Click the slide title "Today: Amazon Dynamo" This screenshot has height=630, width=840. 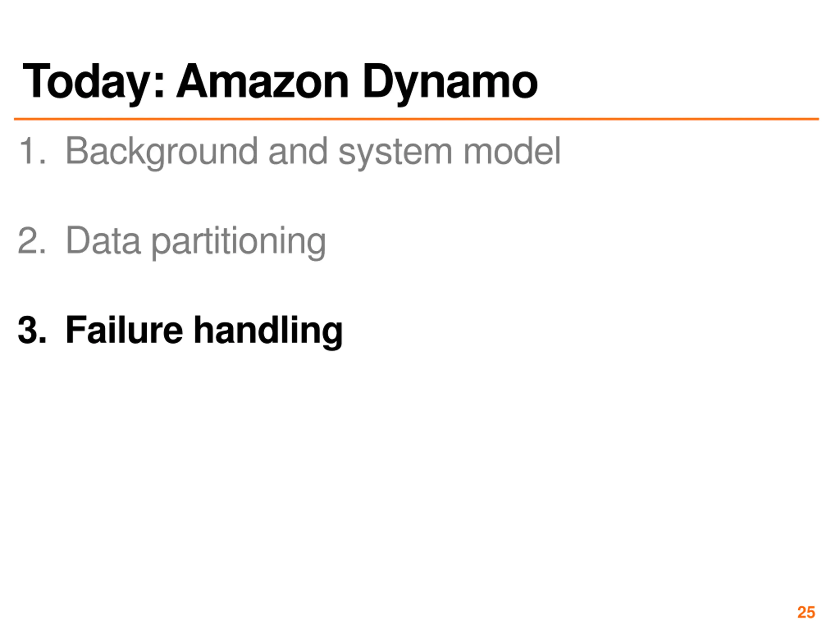click(x=280, y=82)
